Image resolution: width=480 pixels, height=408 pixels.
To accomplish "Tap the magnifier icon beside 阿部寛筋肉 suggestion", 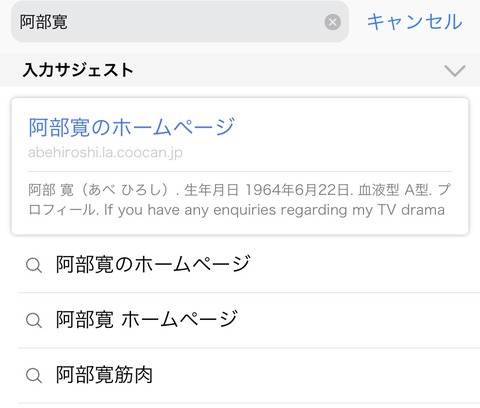I will pos(34,375).
